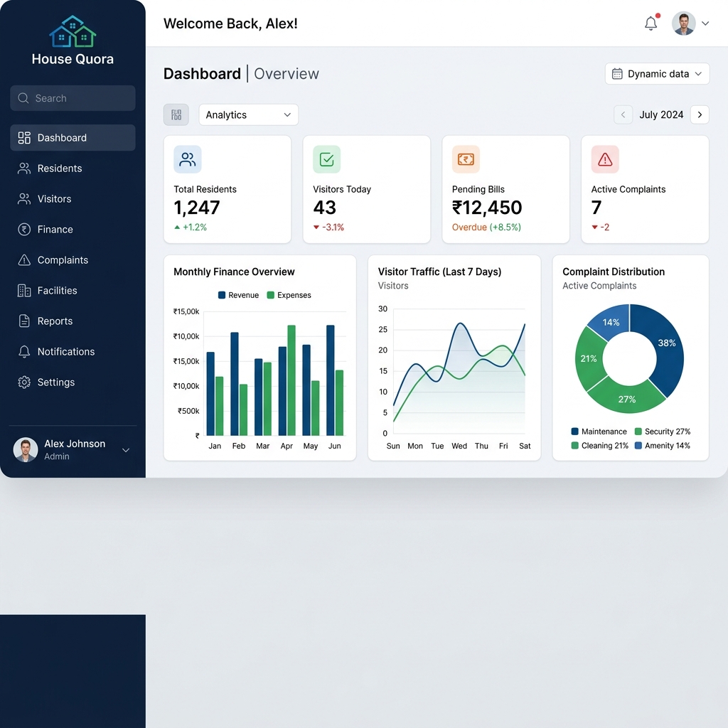
Task: Open the Residents menu item
Action: (73, 168)
